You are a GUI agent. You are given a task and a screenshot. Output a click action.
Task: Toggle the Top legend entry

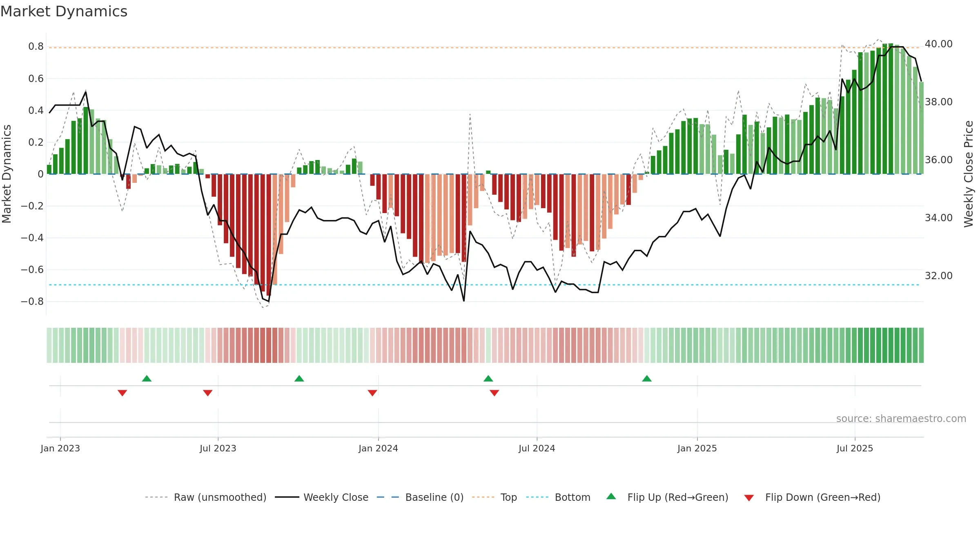494,497
